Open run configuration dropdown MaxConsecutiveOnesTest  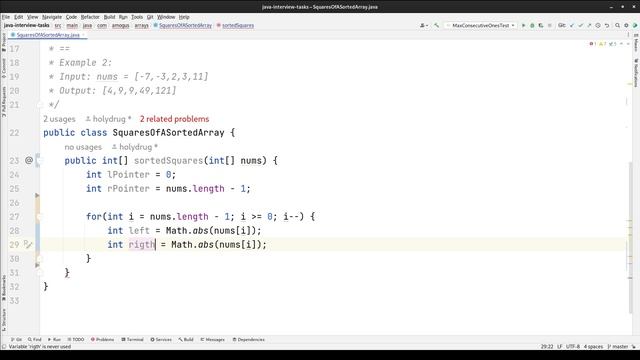pos(481,25)
